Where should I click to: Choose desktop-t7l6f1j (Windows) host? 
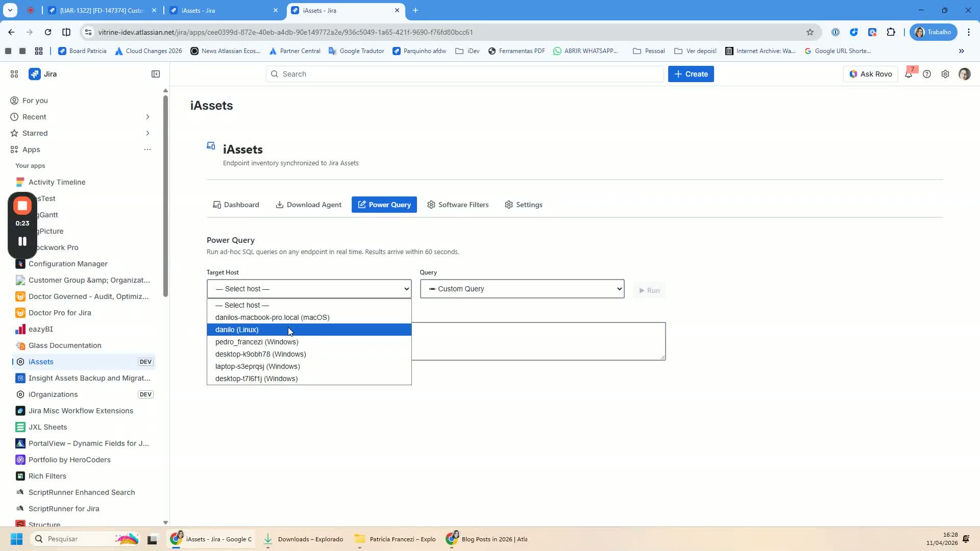309,379
